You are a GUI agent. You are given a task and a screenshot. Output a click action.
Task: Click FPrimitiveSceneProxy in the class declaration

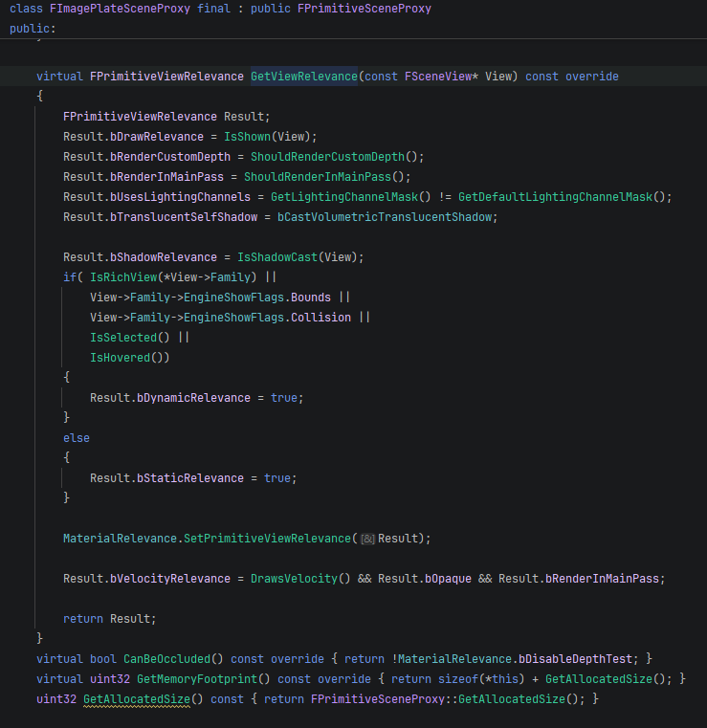pyautogui.click(x=364, y=9)
